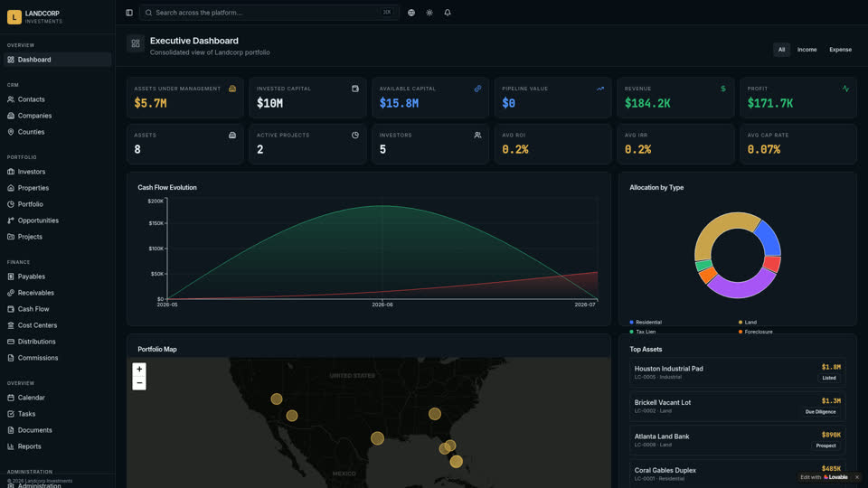This screenshot has width=868, height=488.
Task: Open Receivables under Finance
Action: [x=58, y=293]
